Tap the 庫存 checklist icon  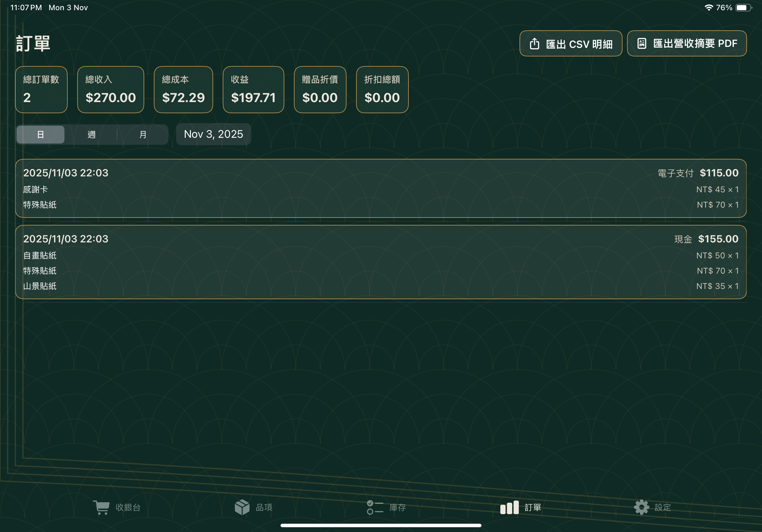[x=375, y=507]
